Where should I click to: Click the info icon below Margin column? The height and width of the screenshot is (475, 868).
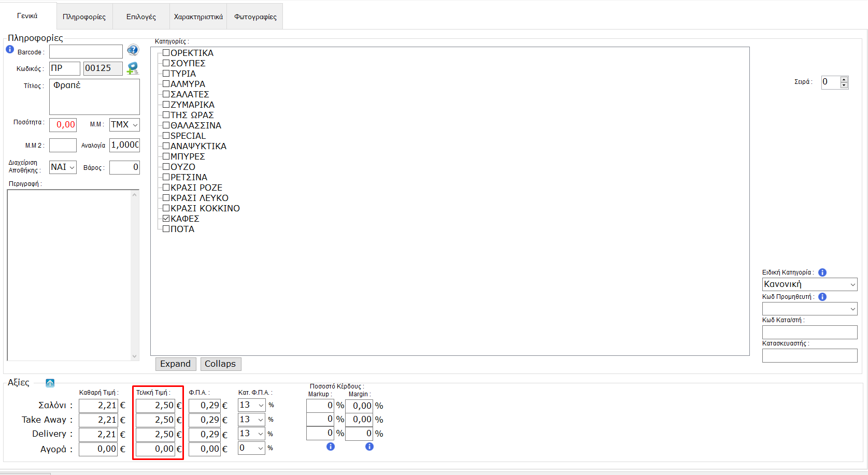click(369, 447)
